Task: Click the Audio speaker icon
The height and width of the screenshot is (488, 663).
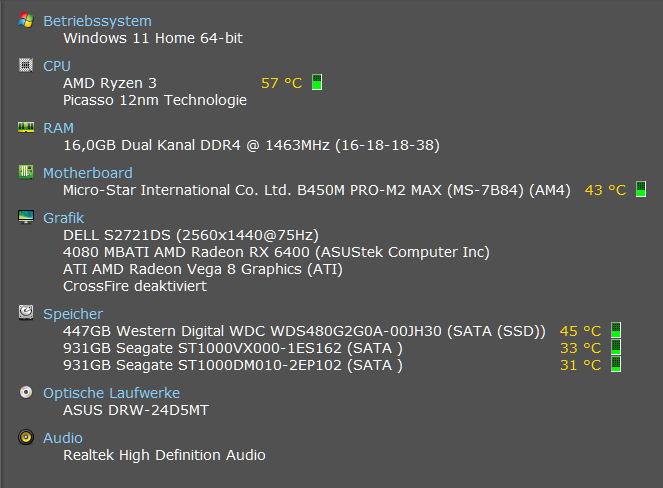Action: tap(25, 437)
